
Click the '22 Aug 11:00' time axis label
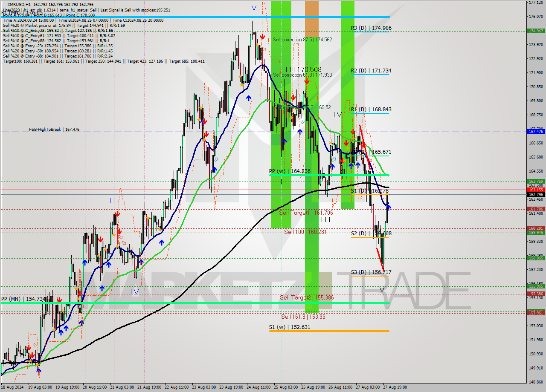tap(176, 387)
